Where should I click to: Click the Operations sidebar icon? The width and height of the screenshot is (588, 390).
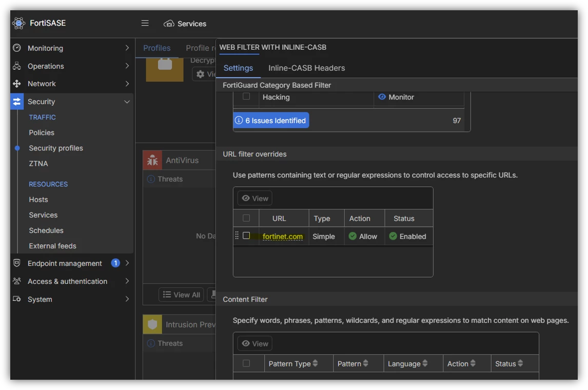[x=17, y=66]
